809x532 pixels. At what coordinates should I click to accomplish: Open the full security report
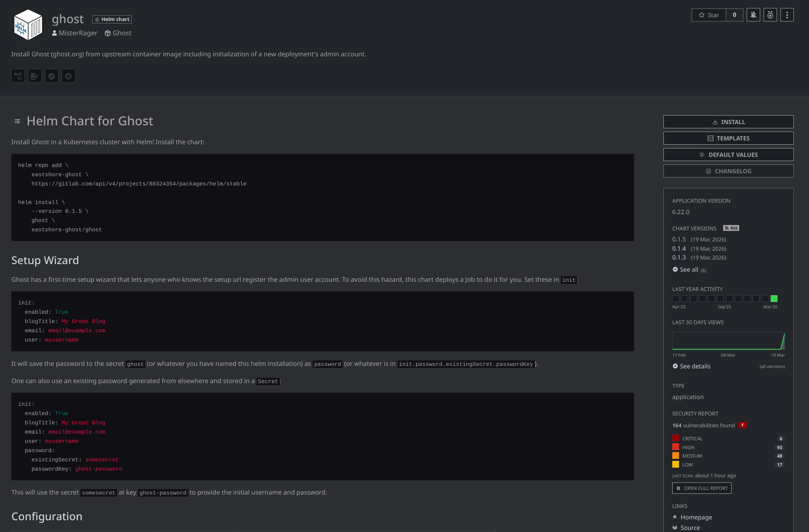coord(702,488)
